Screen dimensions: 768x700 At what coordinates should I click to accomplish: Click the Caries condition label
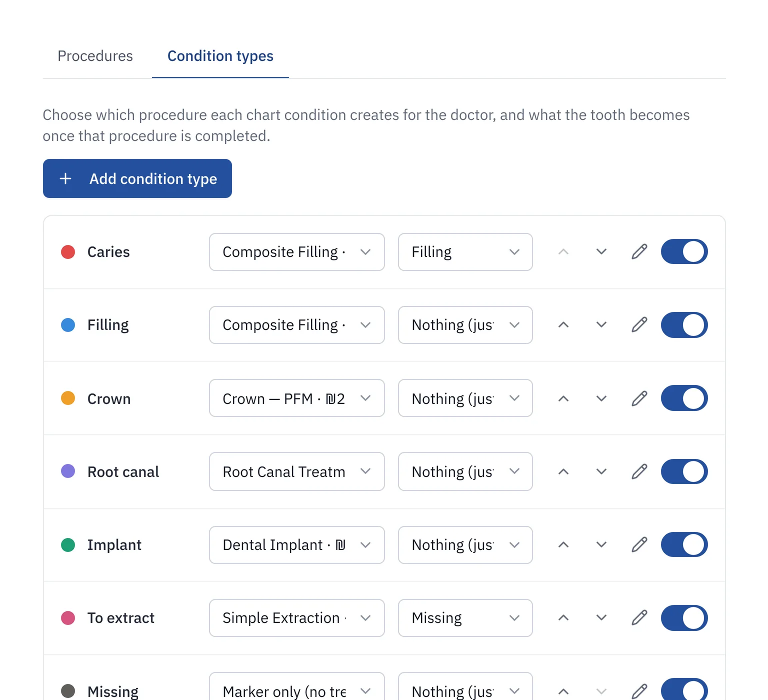coord(108,252)
